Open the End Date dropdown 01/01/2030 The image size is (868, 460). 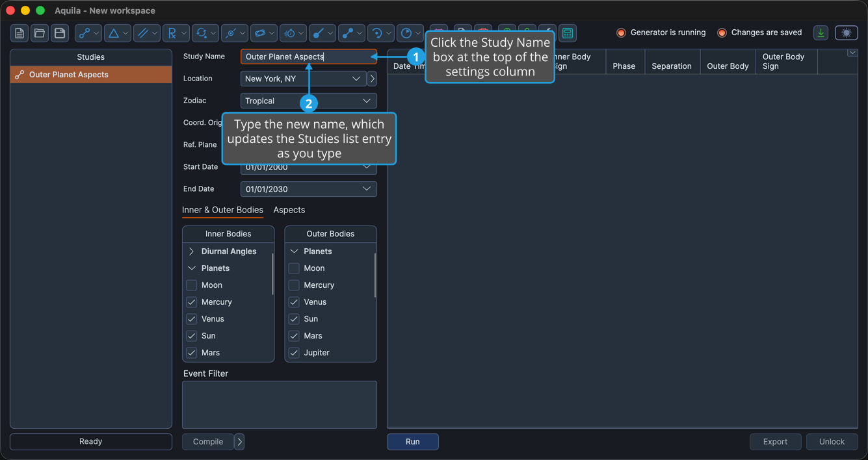[309, 189]
